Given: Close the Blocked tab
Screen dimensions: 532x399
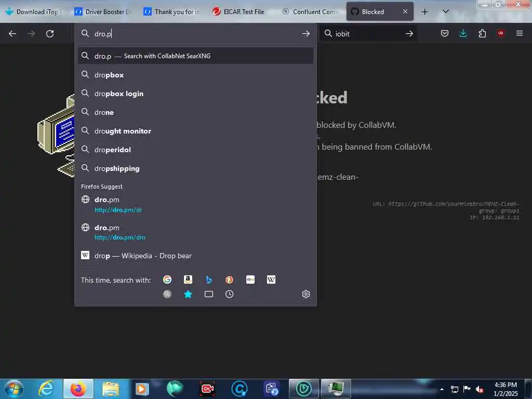Looking at the screenshot, I should coord(405,12).
